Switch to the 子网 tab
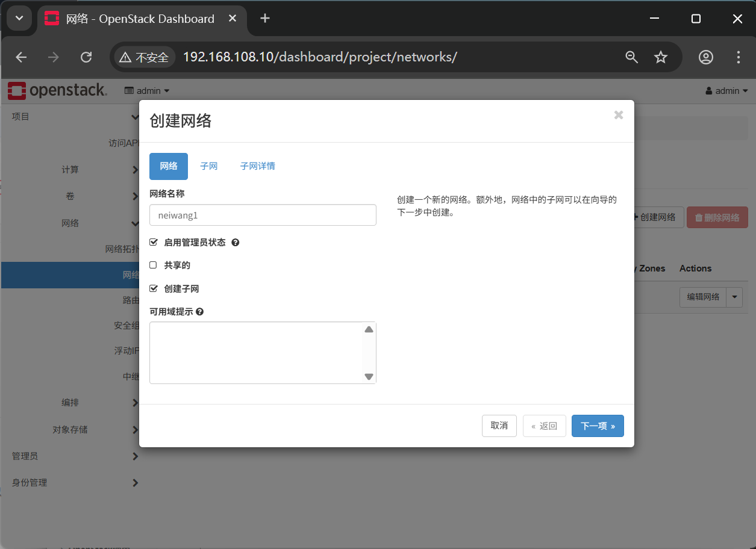 (x=209, y=166)
